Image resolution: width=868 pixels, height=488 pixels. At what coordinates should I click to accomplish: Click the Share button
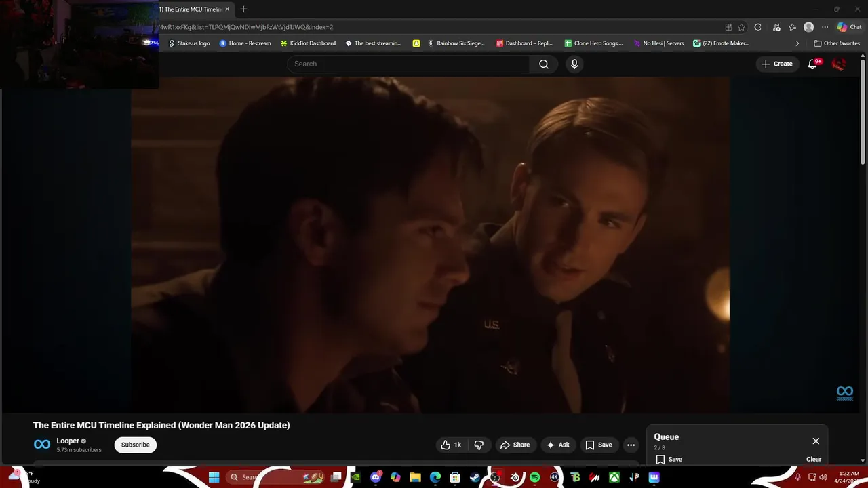pos(515,445)
